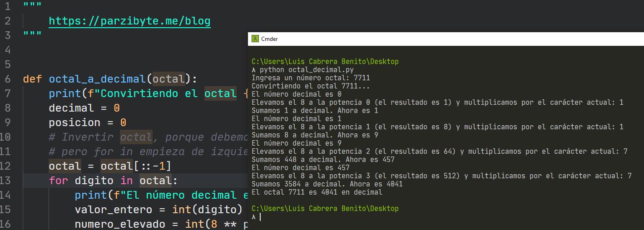Click the Cmder window title text
This screenshot has width=644, height=230.
click(269, 39)
